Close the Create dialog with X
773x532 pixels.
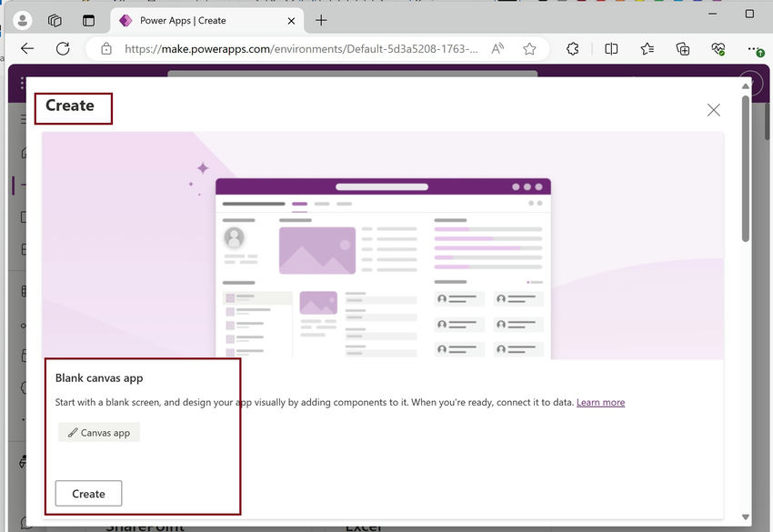tap(713, 109)
